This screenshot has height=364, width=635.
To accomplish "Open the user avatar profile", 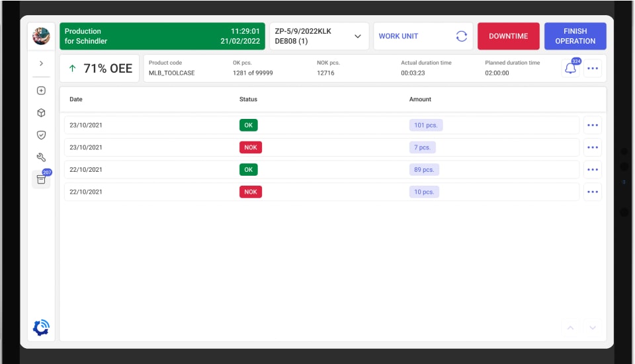I will pyautogui.click(x=41, y=36).
